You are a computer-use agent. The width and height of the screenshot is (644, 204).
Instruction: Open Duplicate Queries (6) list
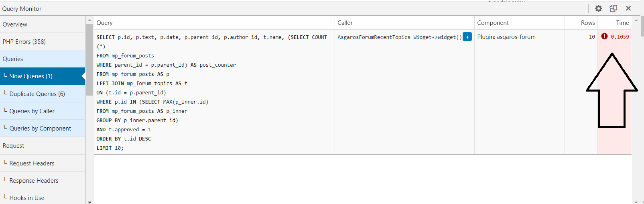37,94
